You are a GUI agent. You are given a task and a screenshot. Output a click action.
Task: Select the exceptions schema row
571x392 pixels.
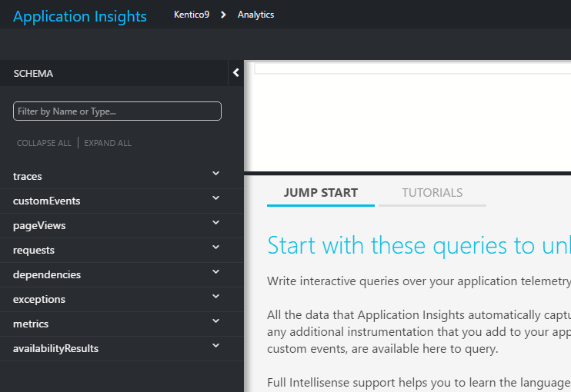coord(122,299)
